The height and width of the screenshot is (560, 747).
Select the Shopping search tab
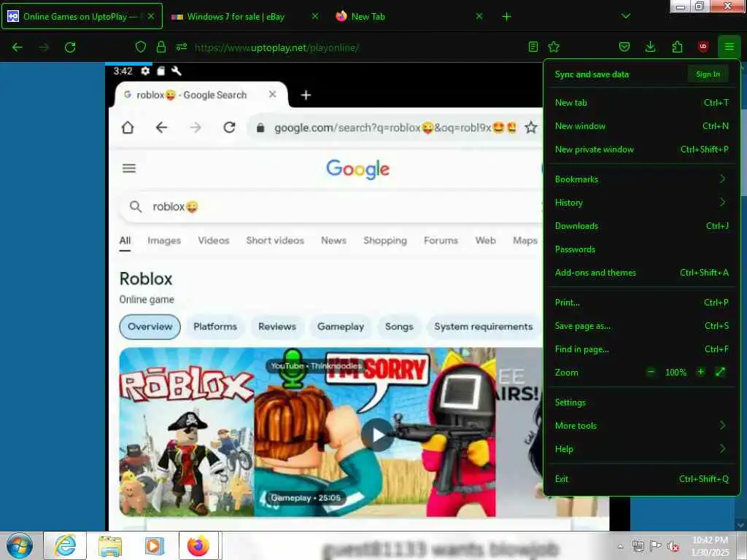coord(385,241)
